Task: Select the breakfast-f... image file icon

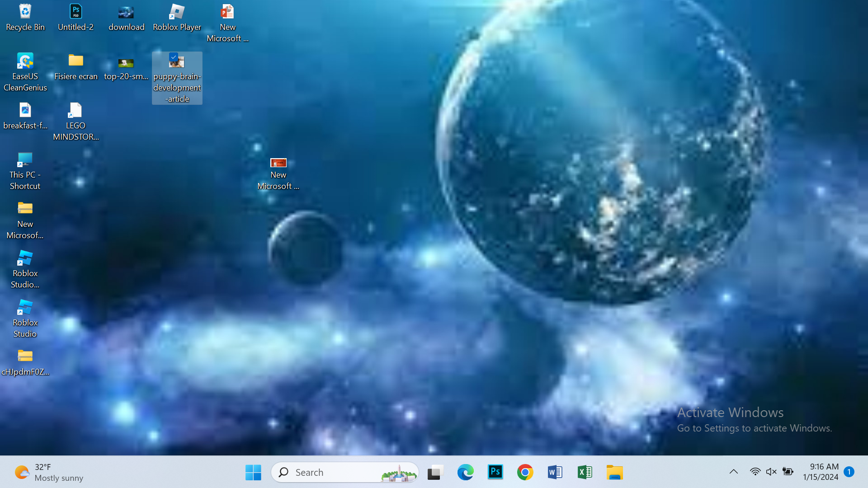Action: [x=25, y=117]
